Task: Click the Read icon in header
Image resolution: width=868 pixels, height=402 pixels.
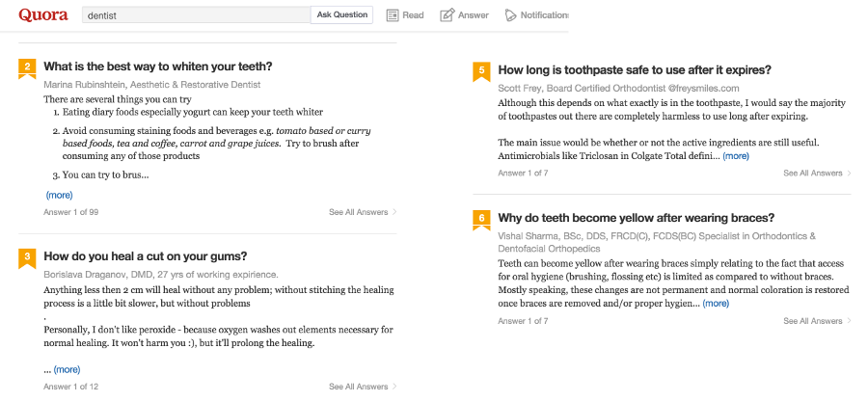Action: [x=393, y=15]
